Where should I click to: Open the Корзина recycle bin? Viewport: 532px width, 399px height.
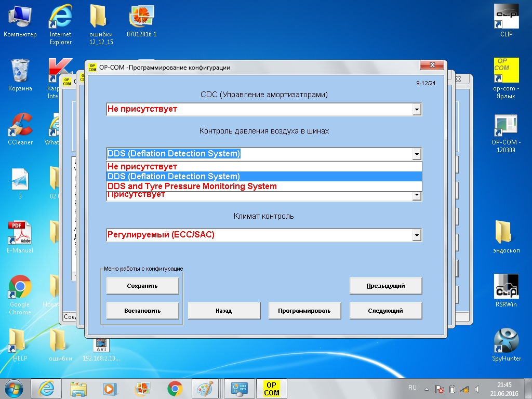point(20,75)
